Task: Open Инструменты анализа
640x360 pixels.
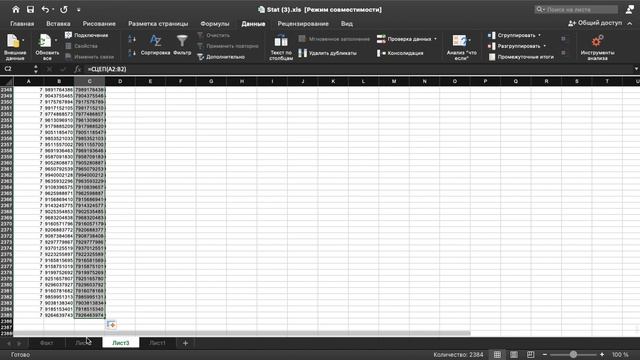Action: click(x=597, y=47)
